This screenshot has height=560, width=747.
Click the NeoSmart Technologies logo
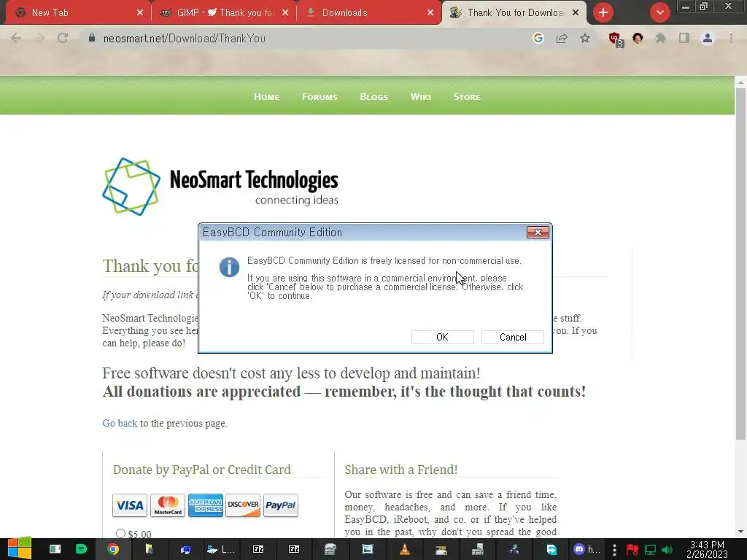click(220, 187)
